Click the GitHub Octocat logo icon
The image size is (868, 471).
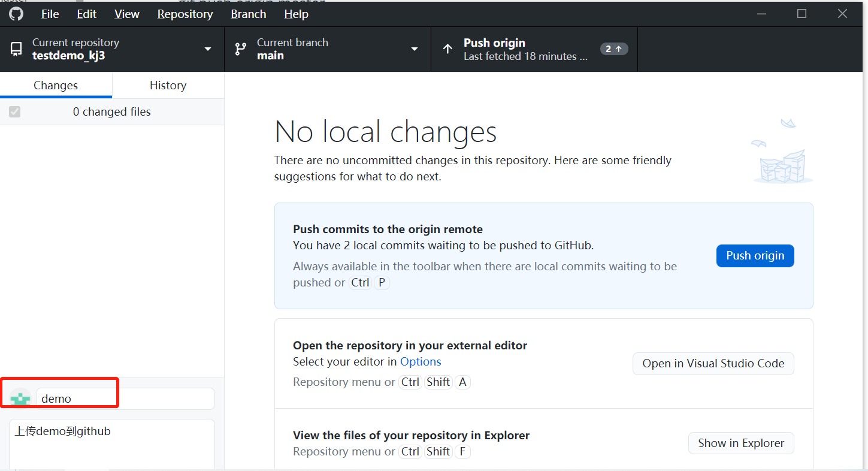[16, 14]
